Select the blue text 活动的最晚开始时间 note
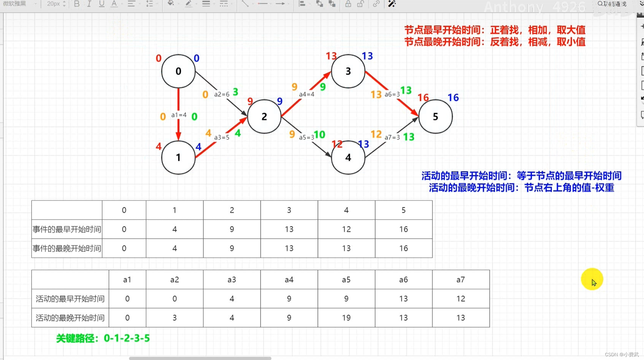The height and width of the screenshot is (360, 644). [x=521, y=188]
